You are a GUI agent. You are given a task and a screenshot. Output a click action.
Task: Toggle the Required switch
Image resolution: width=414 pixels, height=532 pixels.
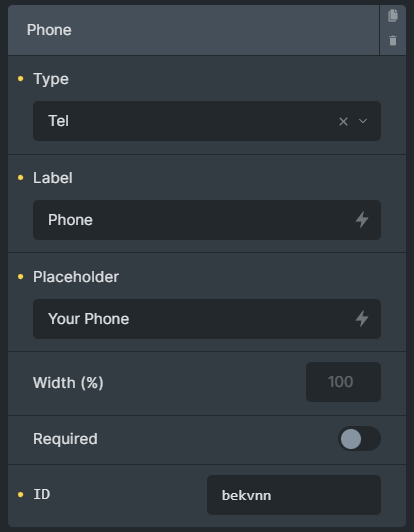click(x=359, y=439)
